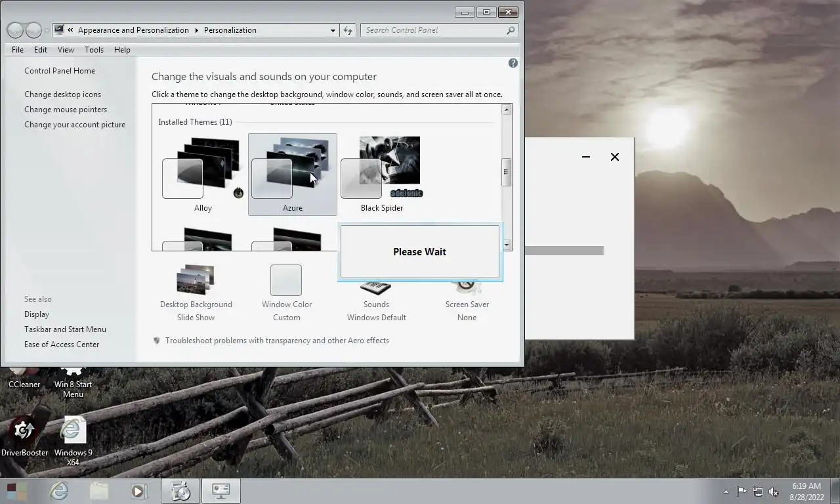Click the Show desktop strip at taskbar end
The width and height of the screenshot is (840, 504).
836,491
